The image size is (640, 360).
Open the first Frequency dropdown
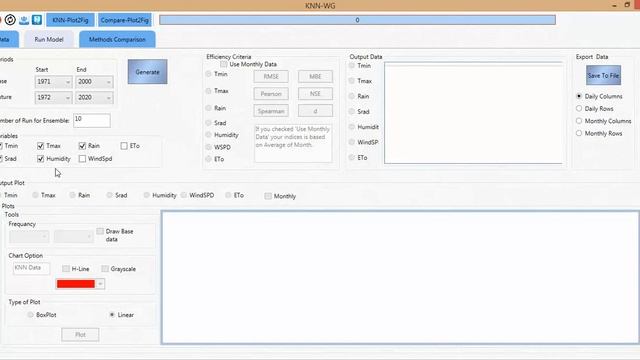[29, 236]
